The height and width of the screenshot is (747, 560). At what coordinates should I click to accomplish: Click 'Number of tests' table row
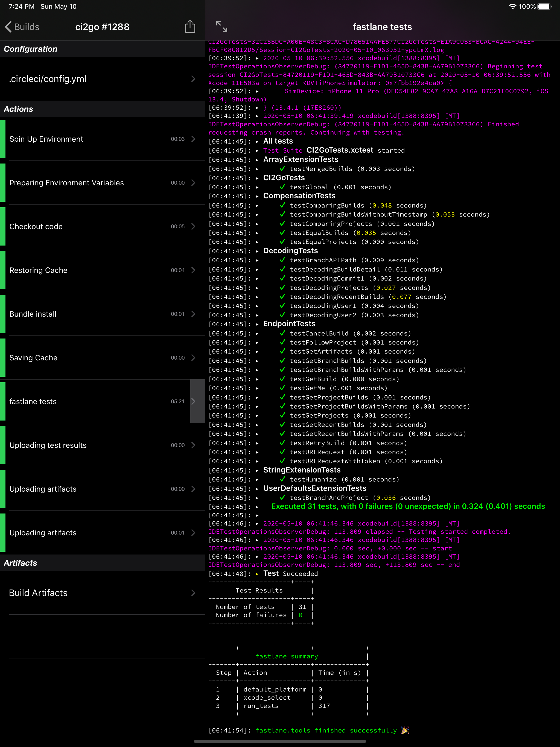pos(261,607)
